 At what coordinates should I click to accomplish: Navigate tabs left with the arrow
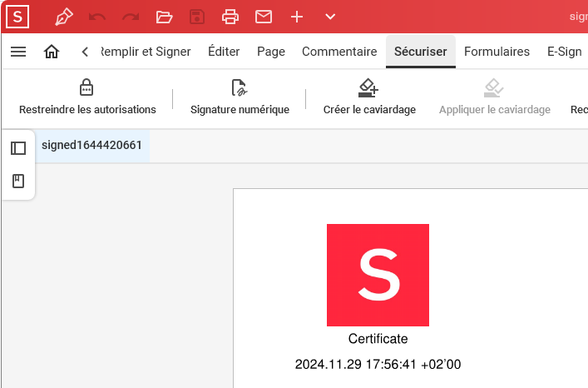click(x=85, y=52)
